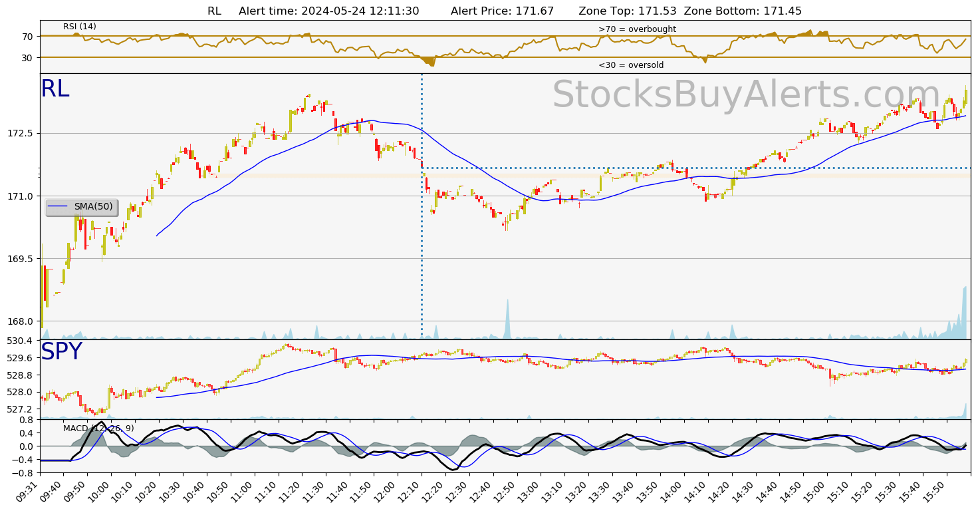Click the 10:30 time axis label
The height and width of the screenshot is (511, 980).
point(171,493)
